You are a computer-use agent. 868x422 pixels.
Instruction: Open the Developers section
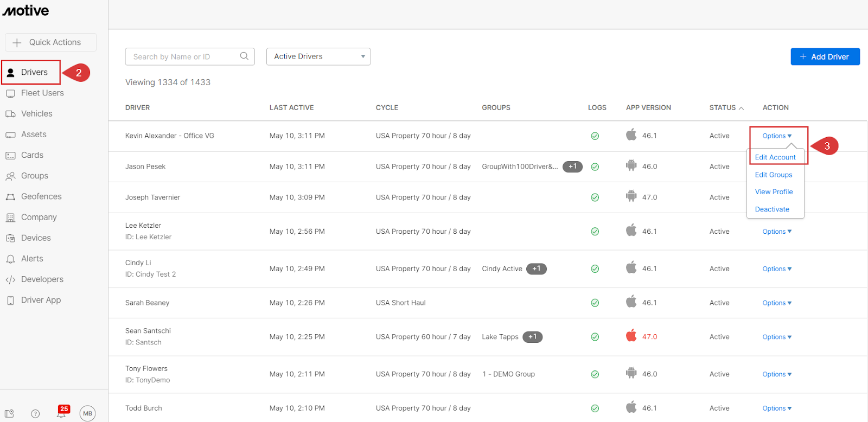35,279
